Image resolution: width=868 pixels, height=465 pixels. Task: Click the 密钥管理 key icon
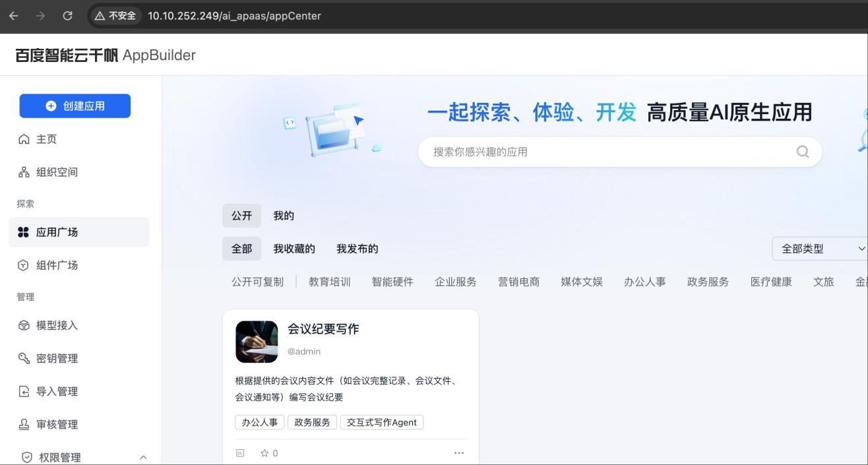coord(24,358)
